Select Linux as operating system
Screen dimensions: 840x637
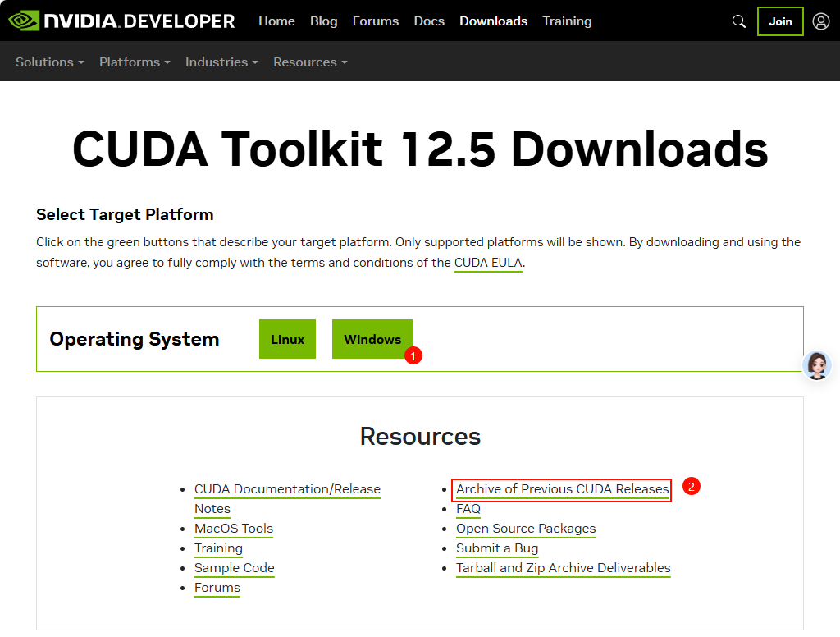pos(287,339)
